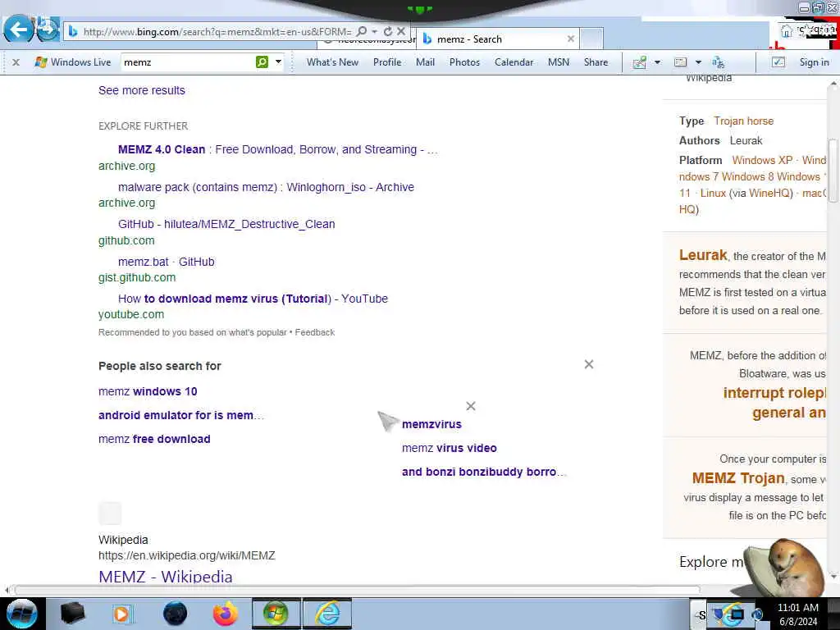The image size is (840, 630).
Task: Open Calendar in Windows Live toolbar
Action: tap(514, 62)
